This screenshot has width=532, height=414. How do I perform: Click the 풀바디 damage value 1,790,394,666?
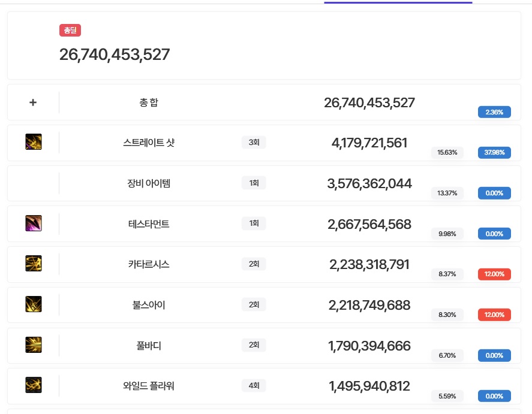369,346
